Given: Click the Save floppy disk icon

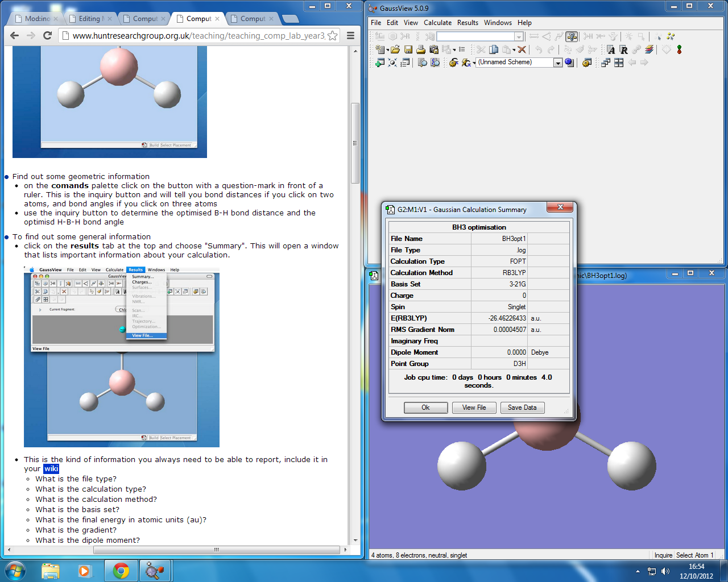Looking at the screenshot, I should click(408, 50).
